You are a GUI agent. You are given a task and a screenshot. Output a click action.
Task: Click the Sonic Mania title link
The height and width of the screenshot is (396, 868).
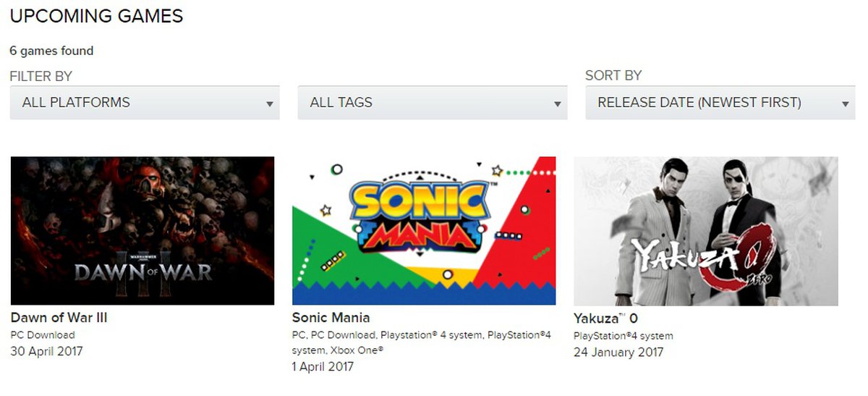331,318
